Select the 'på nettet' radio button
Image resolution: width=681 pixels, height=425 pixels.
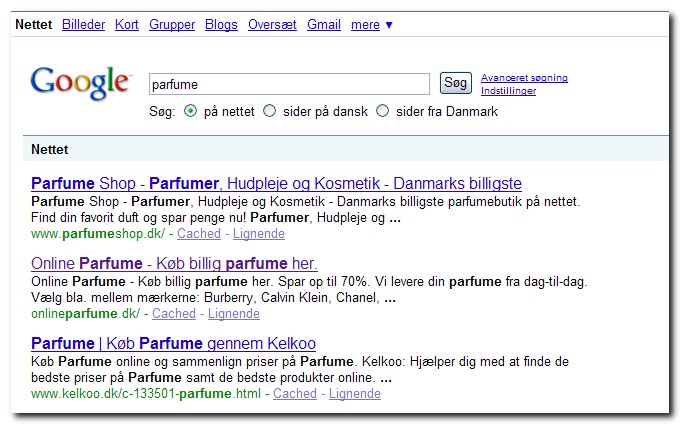tap(190, 111)
